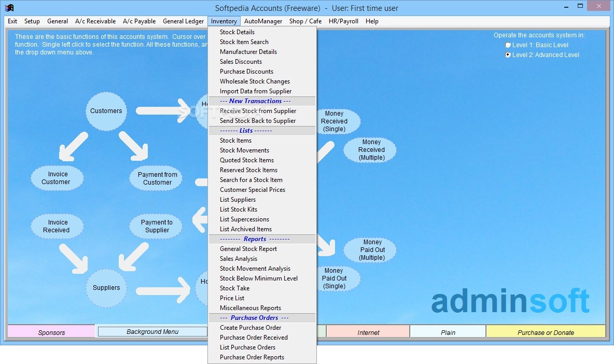Viewport: 614px width, 364px height.
Task: Click the Invoice Customer bubble
Action: point(57,178)
